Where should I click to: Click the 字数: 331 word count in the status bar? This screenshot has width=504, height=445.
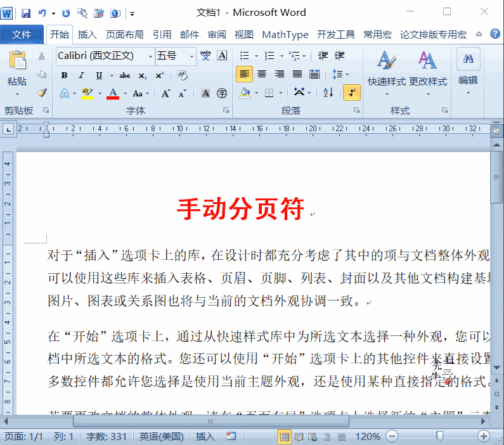click(107, 436)
